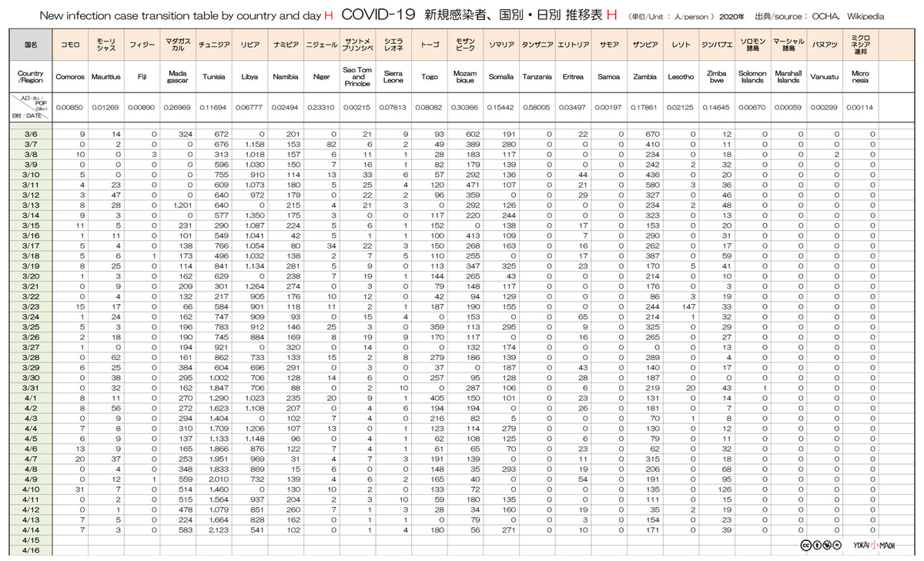
Task: Click Zambia value 670 on 3/6
Action: click(653, 134)
